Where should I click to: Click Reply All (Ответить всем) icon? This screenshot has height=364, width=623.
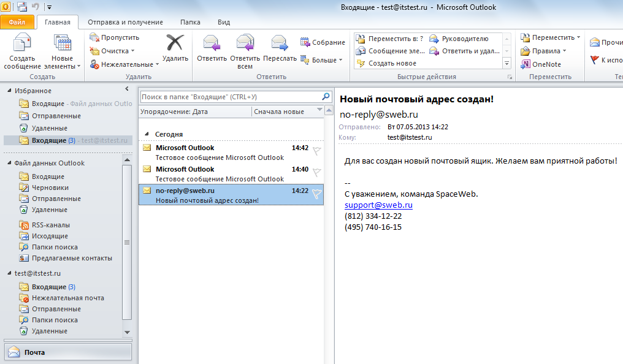(245, 44)
